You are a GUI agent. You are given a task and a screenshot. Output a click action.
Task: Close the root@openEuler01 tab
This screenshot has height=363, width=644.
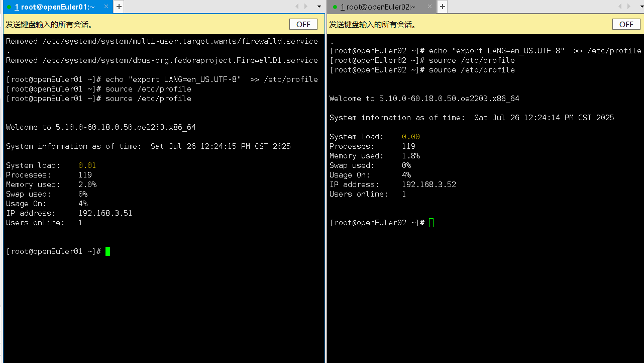pyautogui.click(x=106, y=7)
